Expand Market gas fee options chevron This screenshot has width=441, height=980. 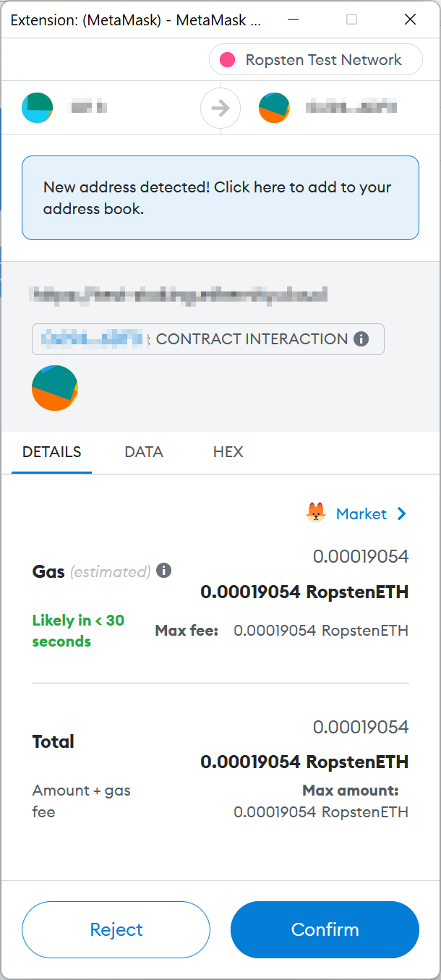click(x=402, y=514)
